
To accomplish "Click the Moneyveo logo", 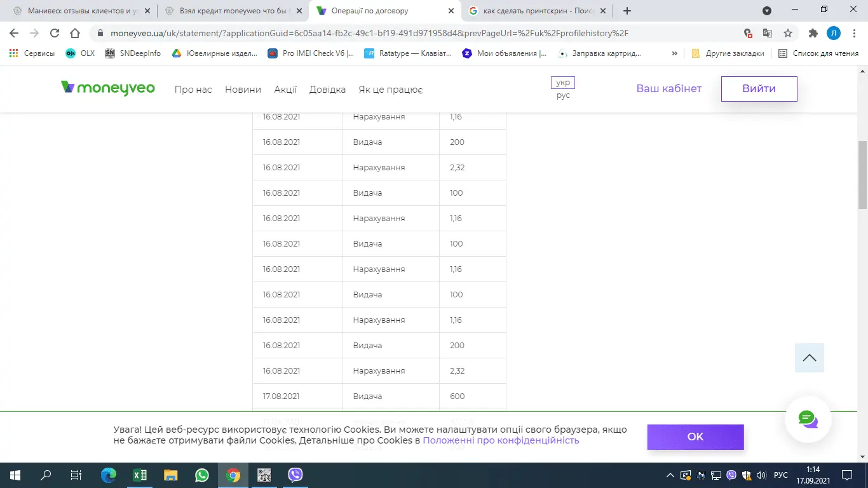I will 107,88.
